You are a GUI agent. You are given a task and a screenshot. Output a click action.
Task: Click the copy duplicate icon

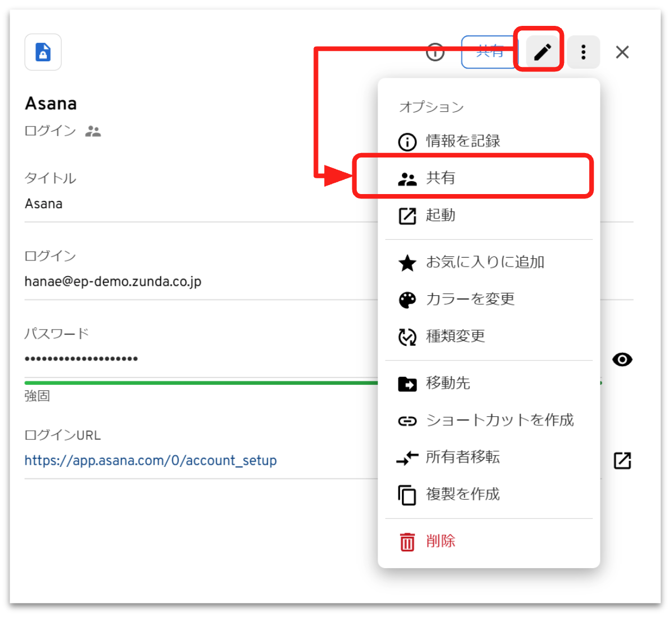(407, 495)
